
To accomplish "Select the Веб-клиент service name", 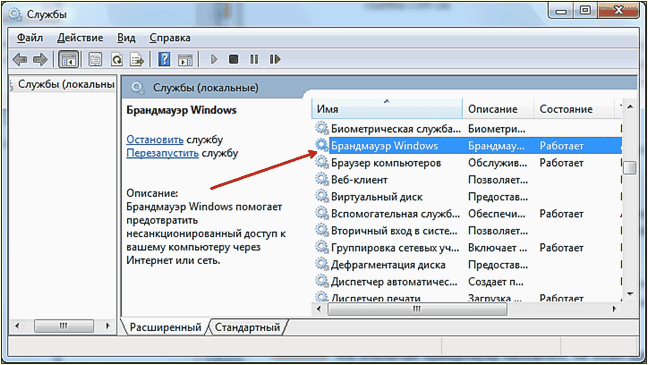I will point(359,179).
